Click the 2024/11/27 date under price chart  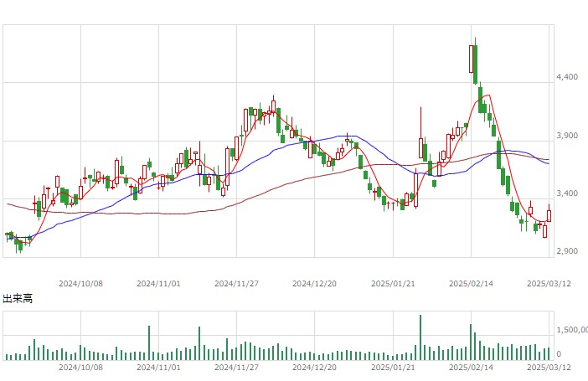pos(237,284)
